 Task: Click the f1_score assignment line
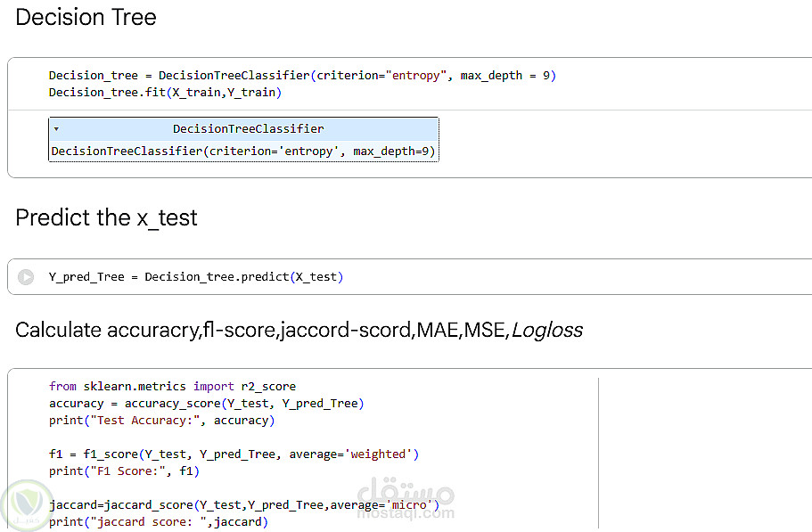click(x=234, y=454)
